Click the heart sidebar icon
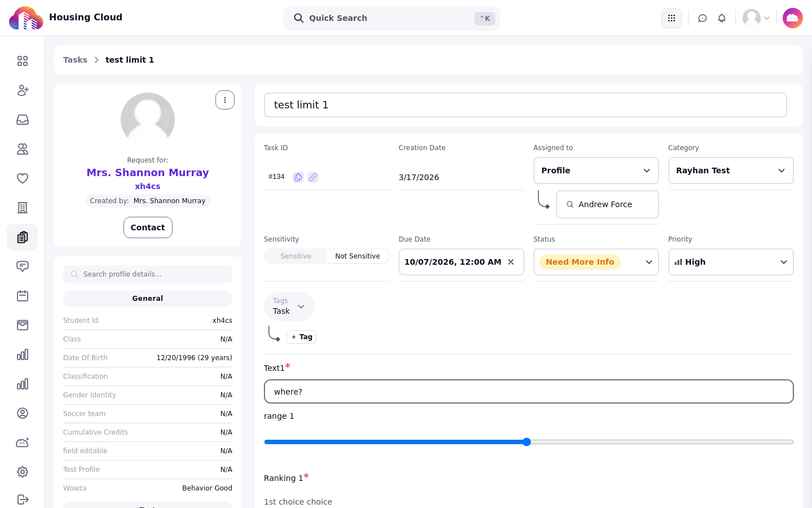 (x=23, y=178)
